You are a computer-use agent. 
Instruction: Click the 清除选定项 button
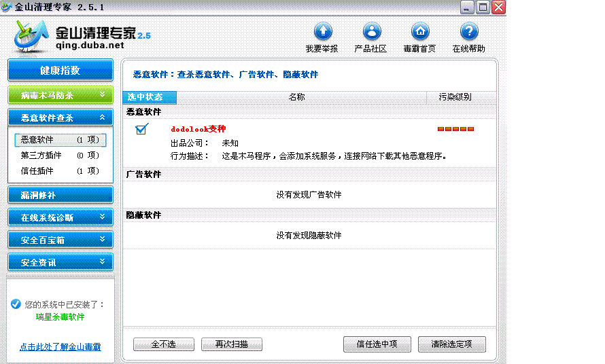click(452, 344)
